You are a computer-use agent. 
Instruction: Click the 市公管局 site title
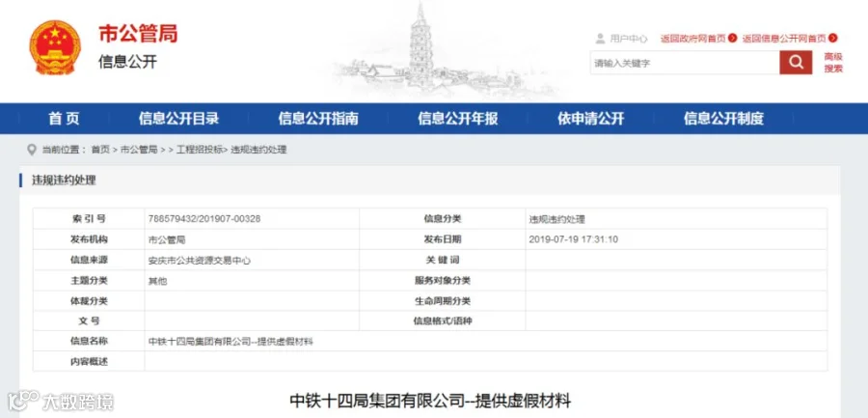pos(138,34)
